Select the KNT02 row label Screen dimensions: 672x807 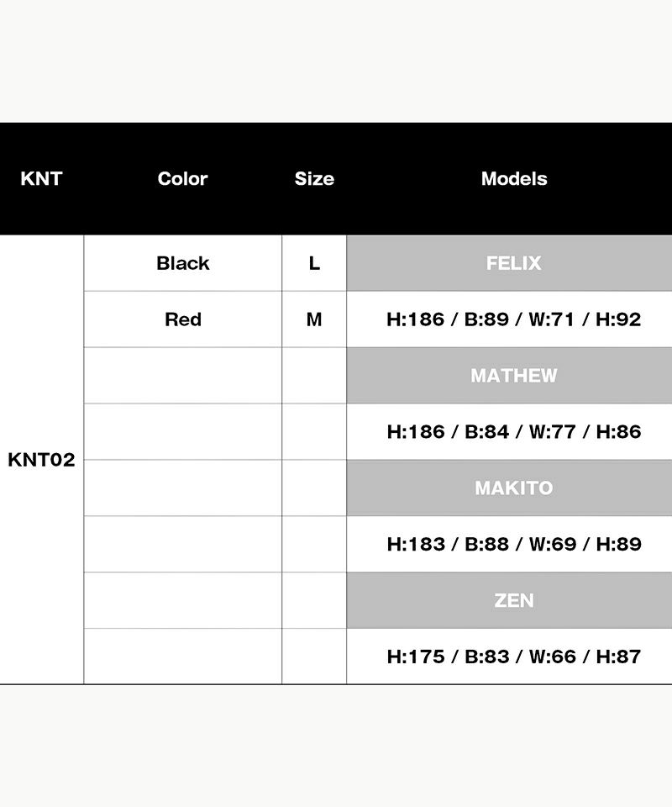(41, 460)
